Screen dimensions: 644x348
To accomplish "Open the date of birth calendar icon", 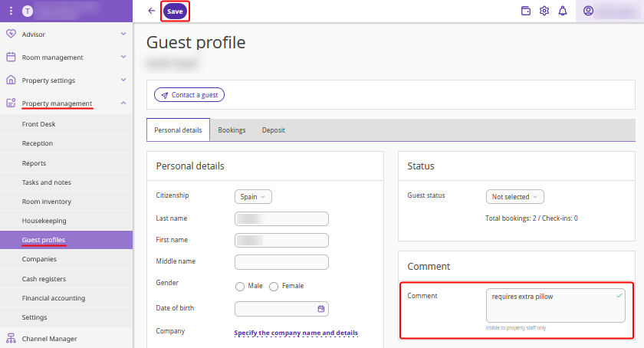I will pyautogui.click(x=321, y=309).
